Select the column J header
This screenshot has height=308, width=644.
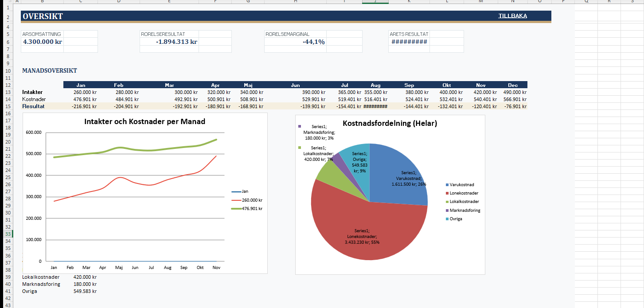(375, 1)
